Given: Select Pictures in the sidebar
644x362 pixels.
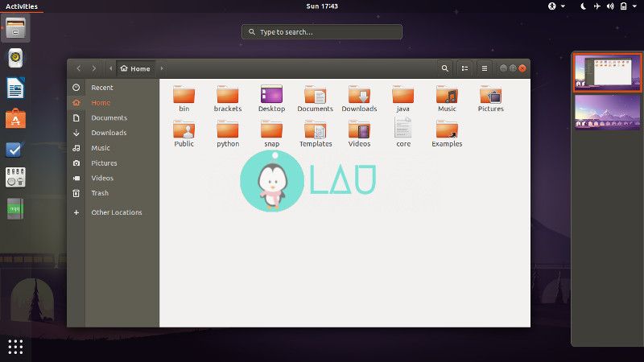Looking at the screenshot, I should point(113,163).
